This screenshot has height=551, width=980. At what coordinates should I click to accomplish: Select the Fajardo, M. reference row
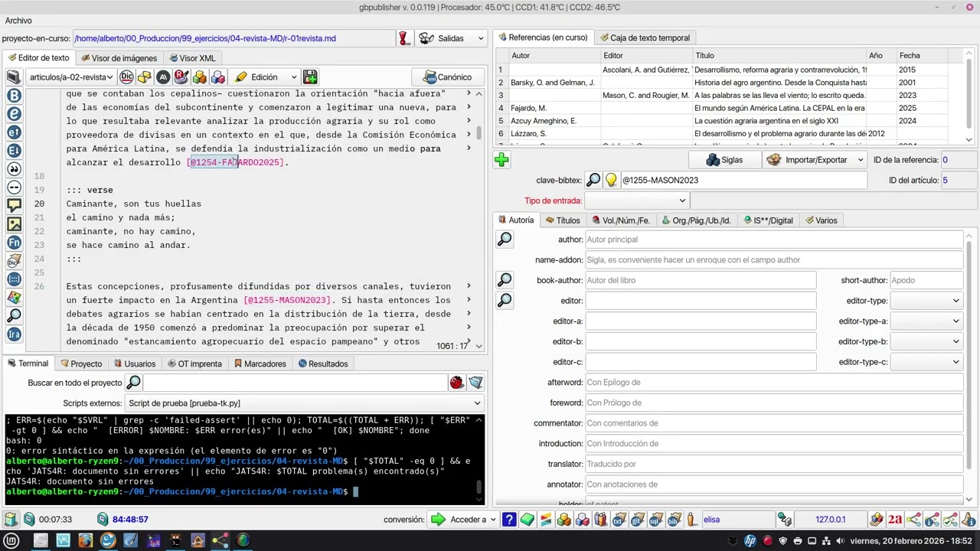731,108
